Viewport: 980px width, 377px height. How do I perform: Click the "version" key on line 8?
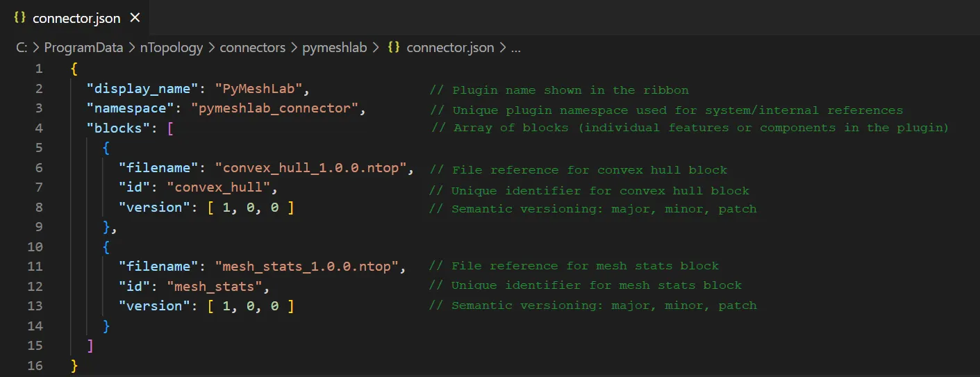point(155,207)
